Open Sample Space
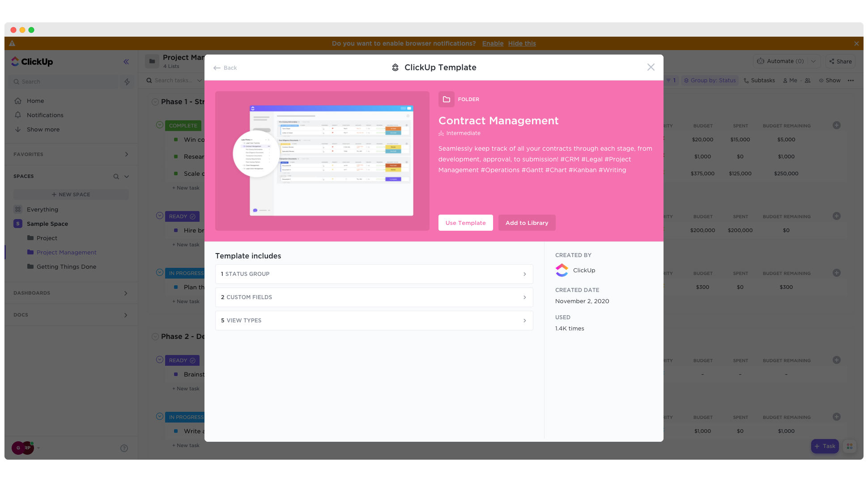868x482 pixels. 47,224
